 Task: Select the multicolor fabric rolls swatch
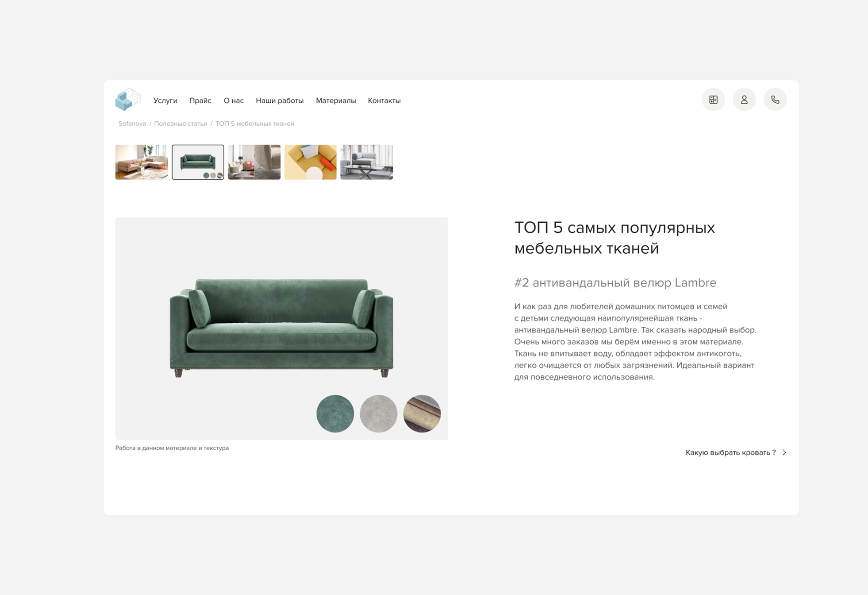[x=422, y=413]
